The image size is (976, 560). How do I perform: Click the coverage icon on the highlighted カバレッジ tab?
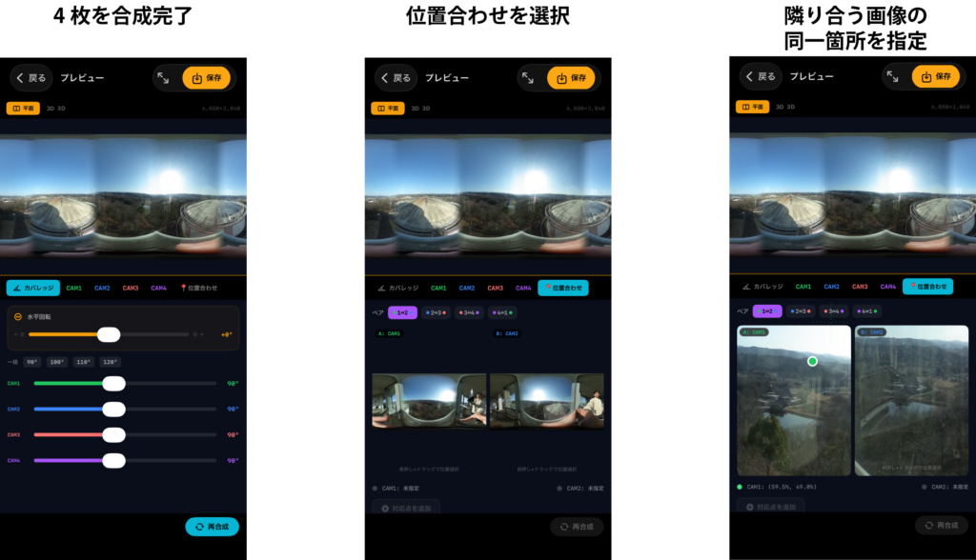[x=16, y=288]
